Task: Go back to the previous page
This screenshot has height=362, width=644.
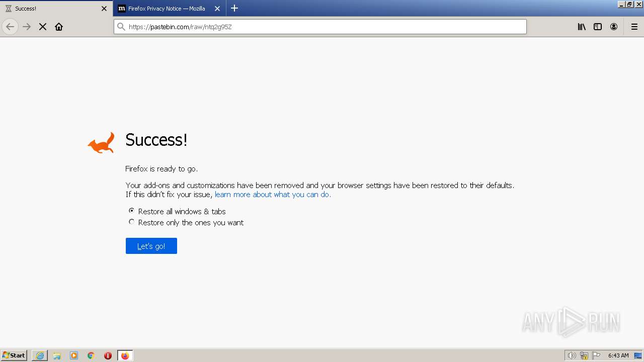Action: [x=10, y=27]
